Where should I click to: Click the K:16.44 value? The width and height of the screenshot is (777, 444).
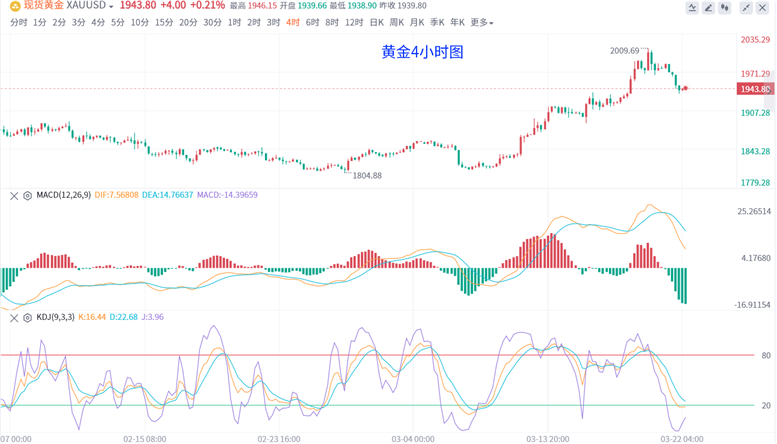(92, 317)
